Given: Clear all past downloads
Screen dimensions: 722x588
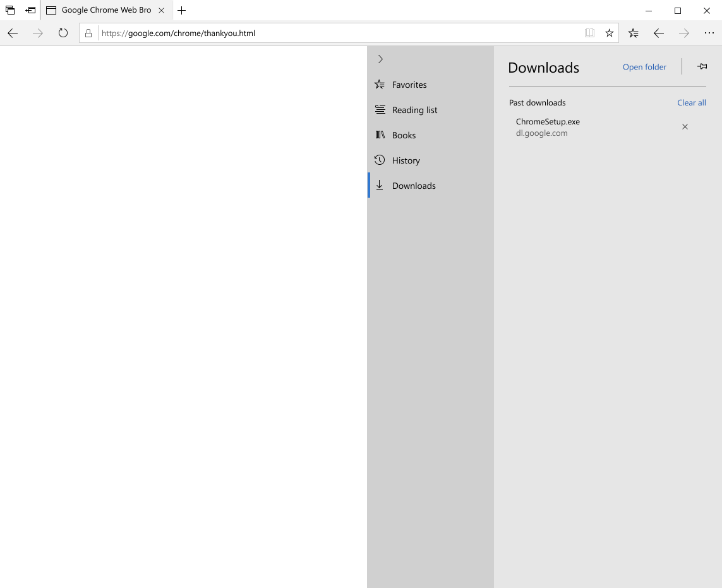Looking at the screenshot, I should (x=691, y=103).
